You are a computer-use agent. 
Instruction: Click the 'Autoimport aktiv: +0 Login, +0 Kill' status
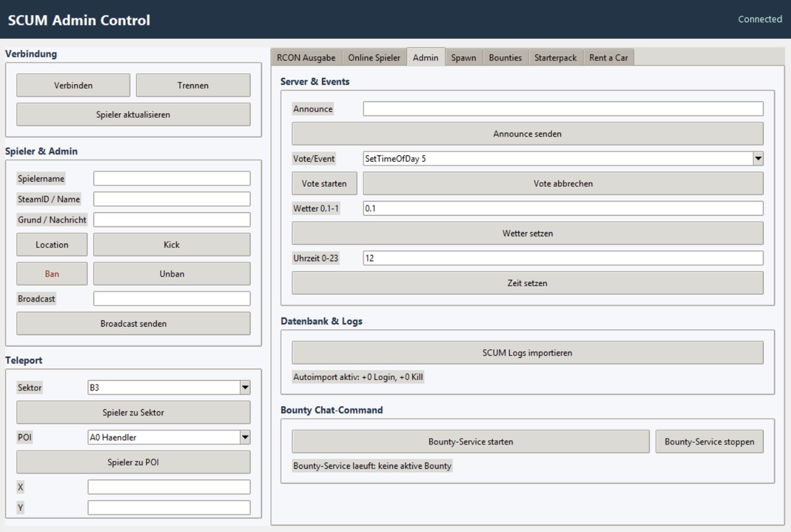point(358,376)
